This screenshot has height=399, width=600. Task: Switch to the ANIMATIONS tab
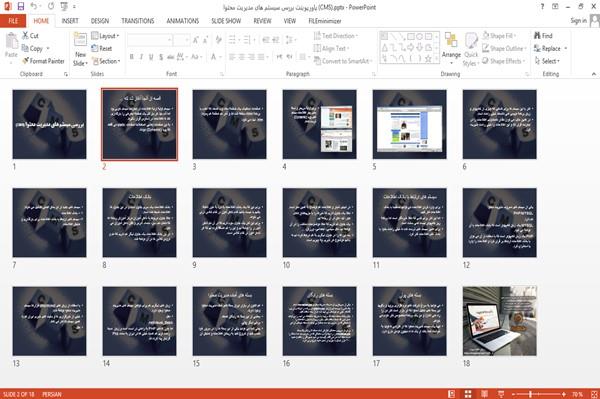click(183, 21)
